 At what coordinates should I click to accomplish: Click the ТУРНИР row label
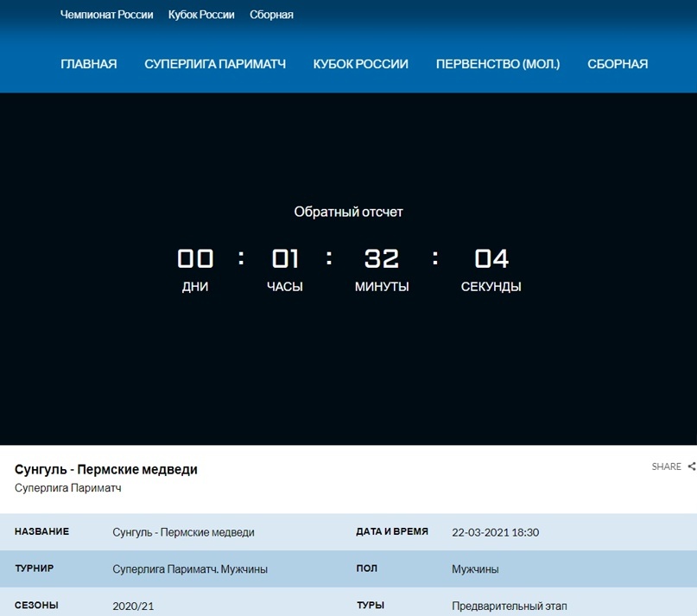coord(35,568)
